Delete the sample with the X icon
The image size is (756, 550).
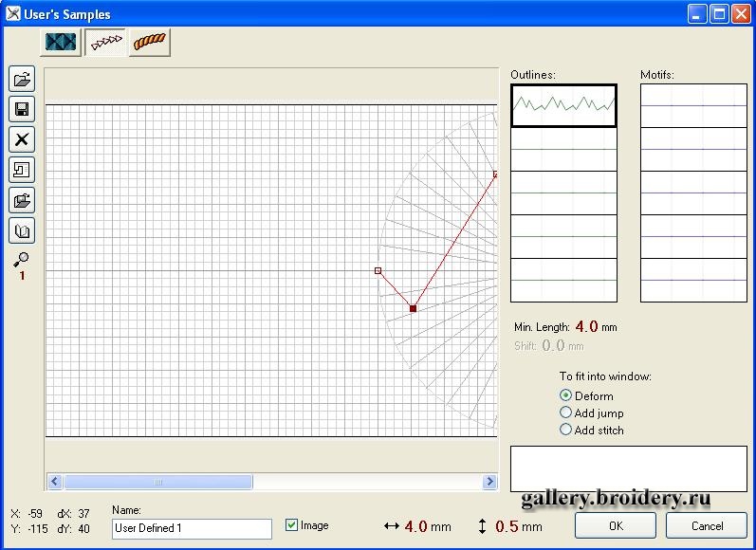pyautogui.click(x=22, y=139)
